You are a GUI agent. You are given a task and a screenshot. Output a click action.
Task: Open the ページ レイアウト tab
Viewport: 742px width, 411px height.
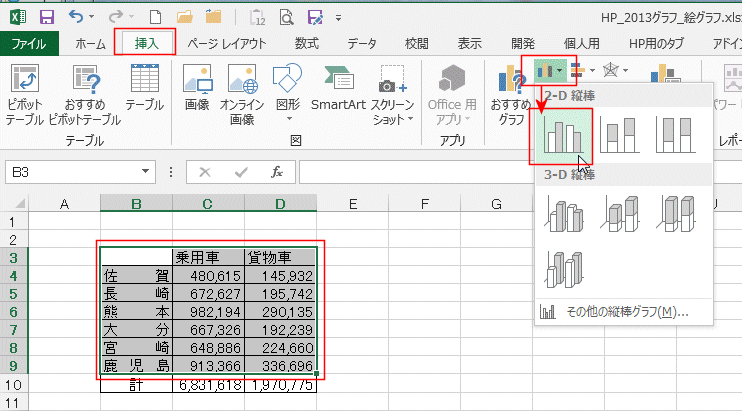coord(227,43)
